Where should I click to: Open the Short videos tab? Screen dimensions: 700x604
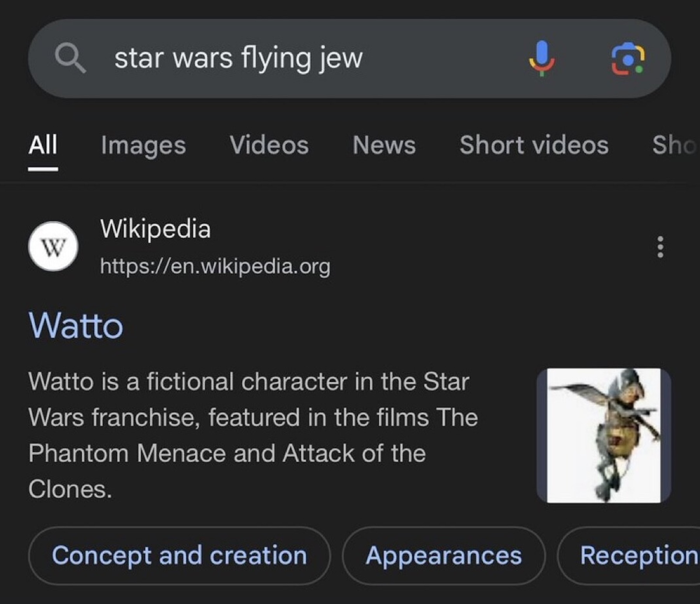pyautogui.click(x=534, y=145)
